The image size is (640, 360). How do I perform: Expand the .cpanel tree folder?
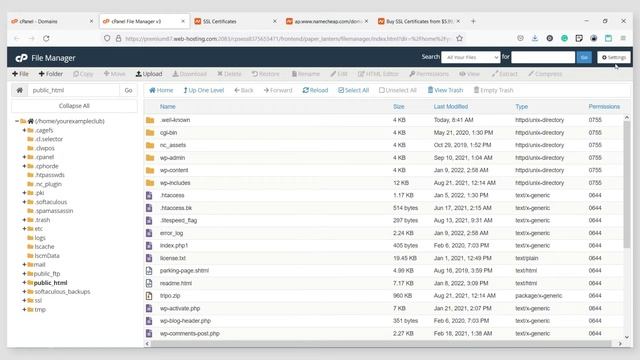[x=24, y=157]
